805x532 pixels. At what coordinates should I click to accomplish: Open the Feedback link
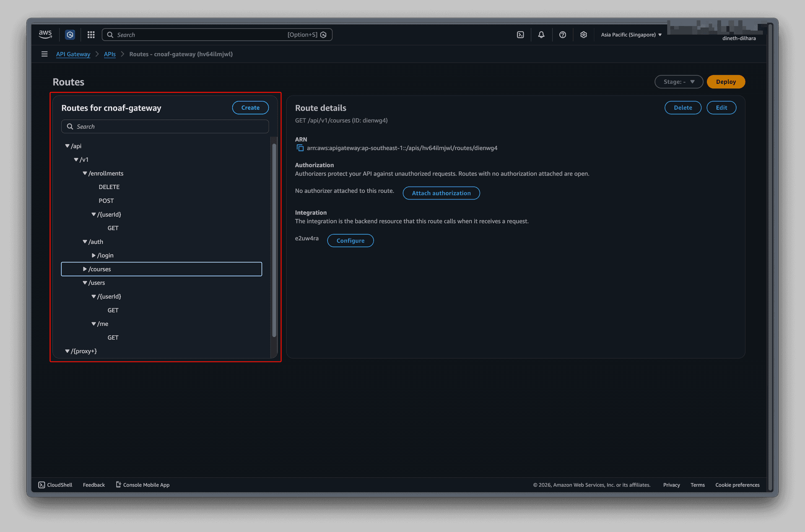click(x=94, y=485)
